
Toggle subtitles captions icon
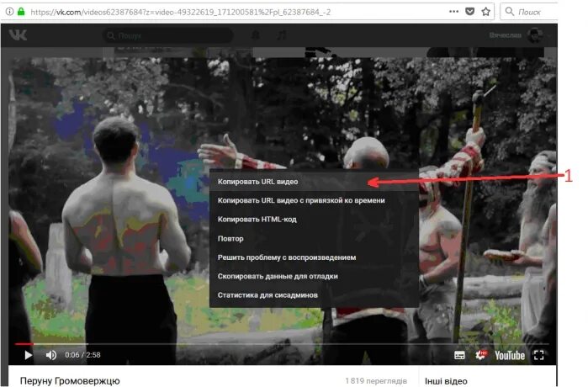click(x=459, y=355)
